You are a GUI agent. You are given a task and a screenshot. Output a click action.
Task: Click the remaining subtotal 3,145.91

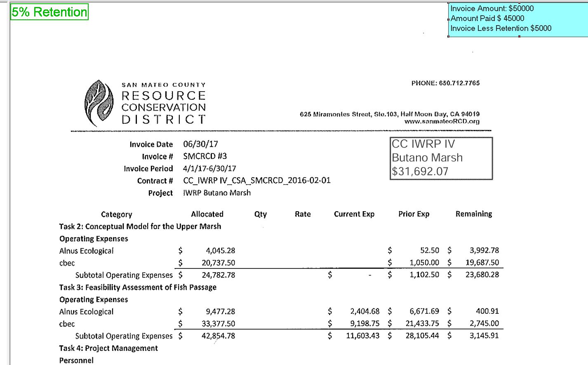pyautogui.click(x=484, y=336)
